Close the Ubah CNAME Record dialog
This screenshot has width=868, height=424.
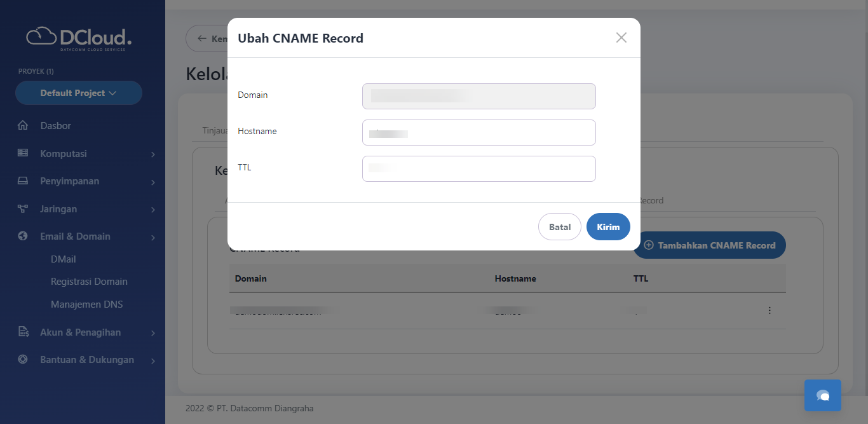coord(621,38)
